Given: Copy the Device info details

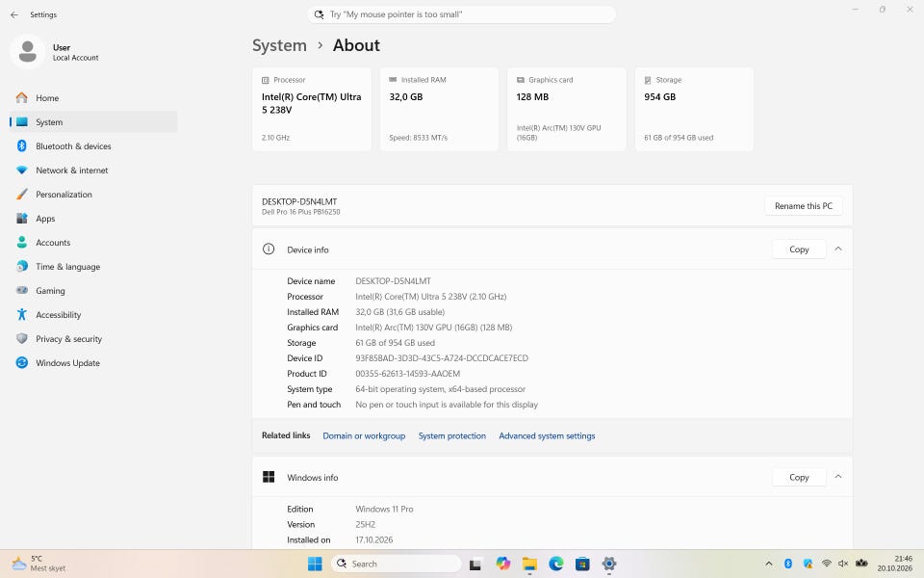Looking at the screenshot, I should (x=799, y=250).
